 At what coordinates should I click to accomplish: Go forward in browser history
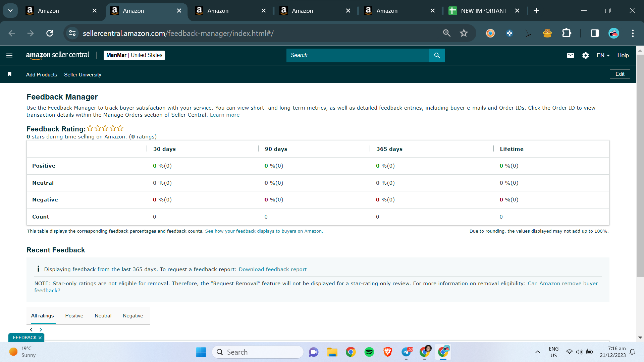pyautogui.click(x=31, y=33)
